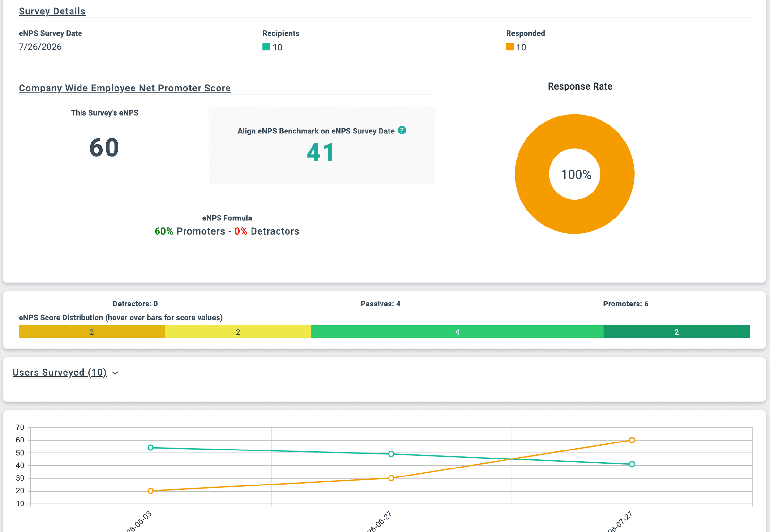The height and width of the screenshot is (532, 770).
Task: Click the 'eNPS Score Distribution' caption
Action: [x=121, y=318]
